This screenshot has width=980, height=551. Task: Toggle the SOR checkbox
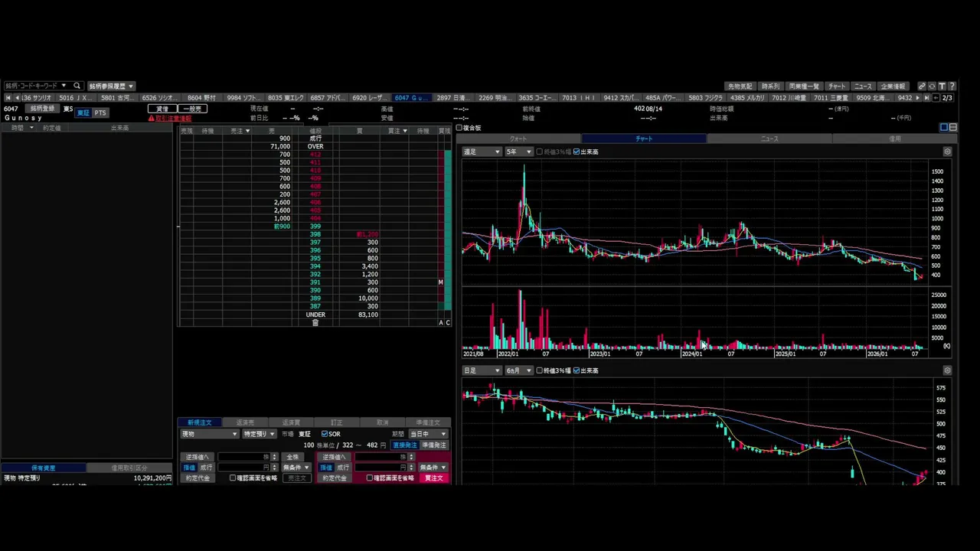(x=325, y=434)
